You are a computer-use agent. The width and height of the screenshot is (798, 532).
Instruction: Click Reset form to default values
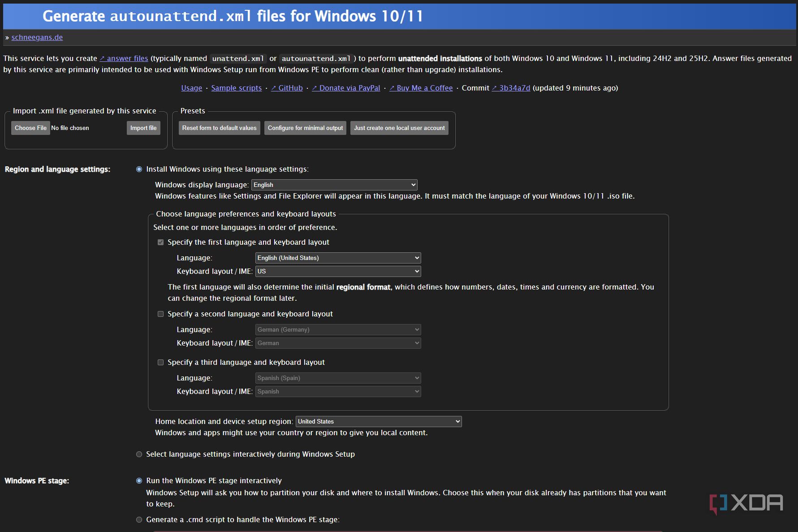(x=219, y=128)
